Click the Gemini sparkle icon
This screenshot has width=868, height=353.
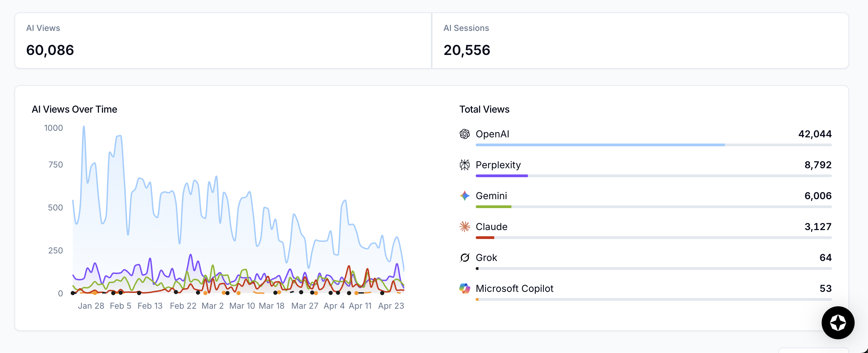464,196
